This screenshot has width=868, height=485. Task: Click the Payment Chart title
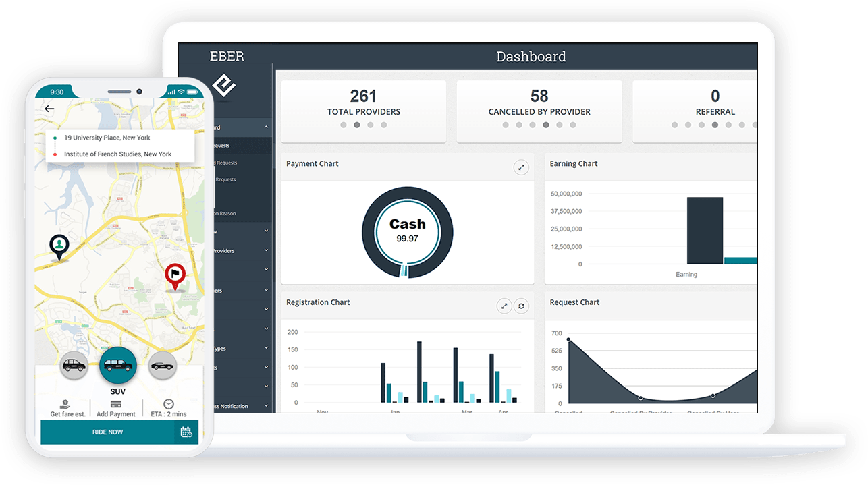[x=313, y=164]
